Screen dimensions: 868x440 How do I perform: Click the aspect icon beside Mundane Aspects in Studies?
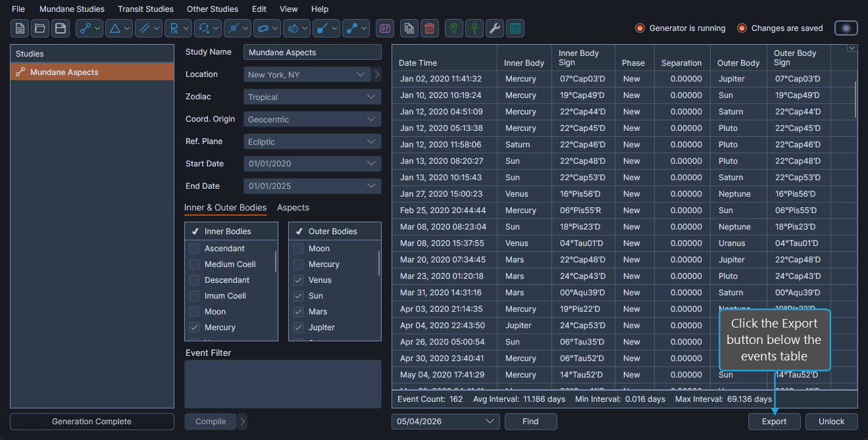(20, 72)
